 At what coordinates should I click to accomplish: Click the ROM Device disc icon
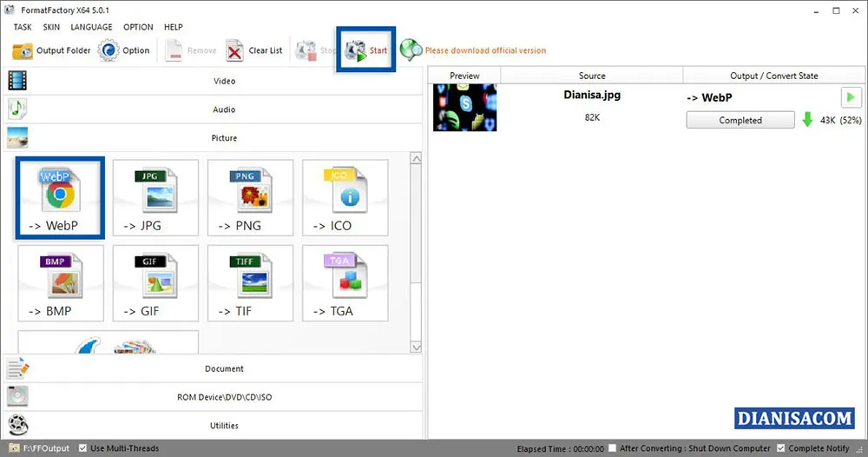click(17, 397)
